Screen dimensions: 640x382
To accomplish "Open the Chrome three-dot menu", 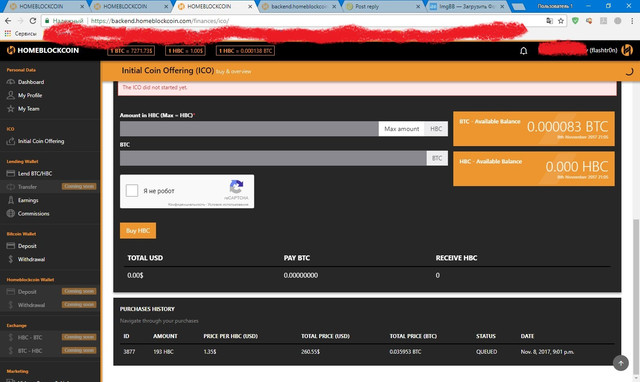I will pyautogui.click(x=631, y=21).
